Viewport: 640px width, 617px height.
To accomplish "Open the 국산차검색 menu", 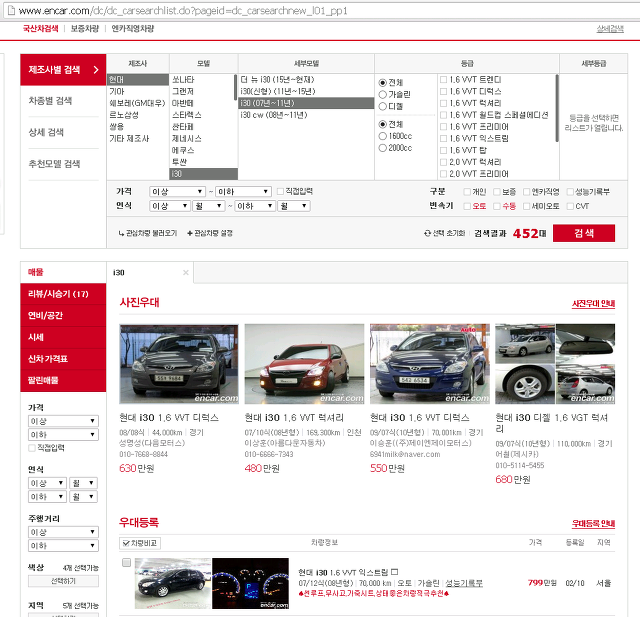I will 40,29.
